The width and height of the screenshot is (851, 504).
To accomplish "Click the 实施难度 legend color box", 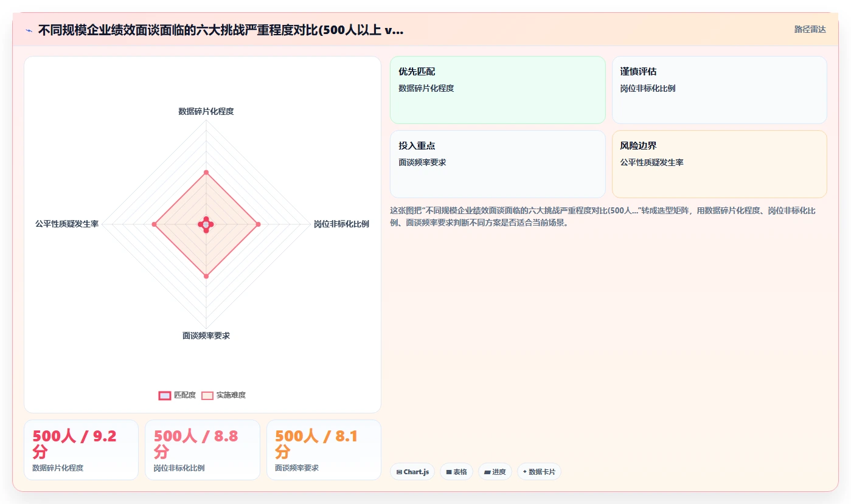I will point(207,395).
